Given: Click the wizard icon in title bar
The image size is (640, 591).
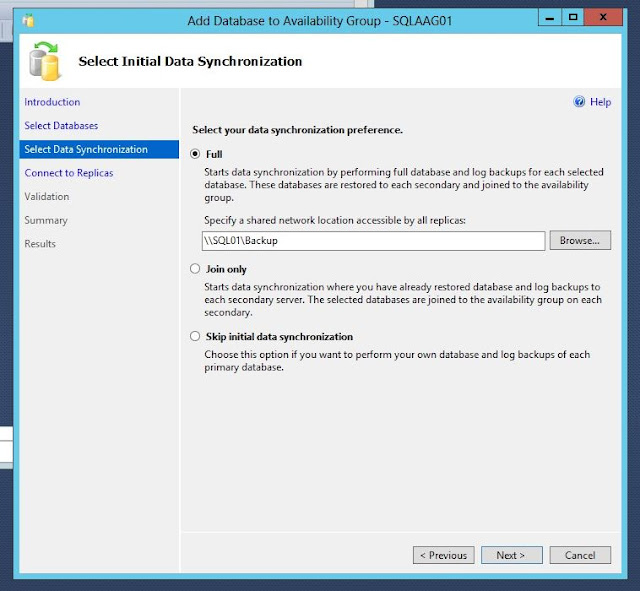Looking at the screenshot, I should tap(28, 20).
